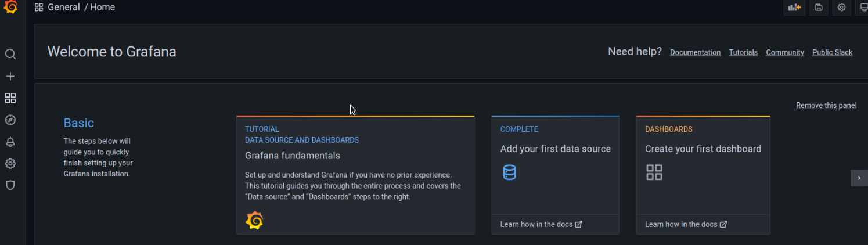This screenshot has width=868, height=245.
Task: Open the Explore compass icon
Action: (x=10, y=120)
